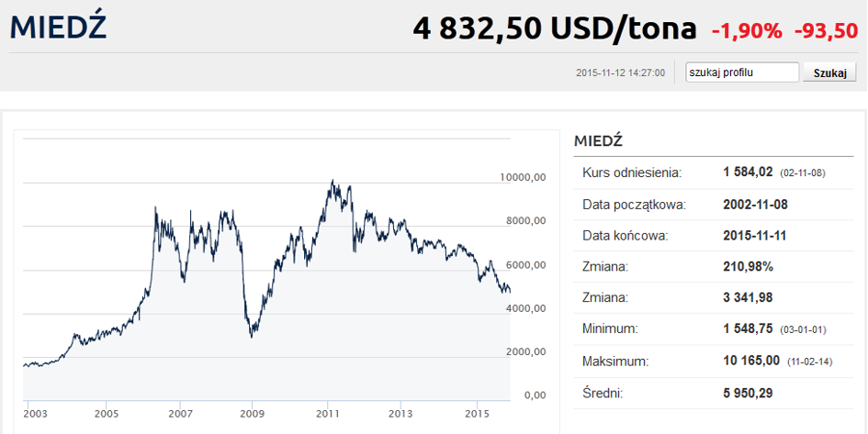Click the Zmiana value 210,98%
This screenshot has height=434, width=868.
[x=748, y=266]
